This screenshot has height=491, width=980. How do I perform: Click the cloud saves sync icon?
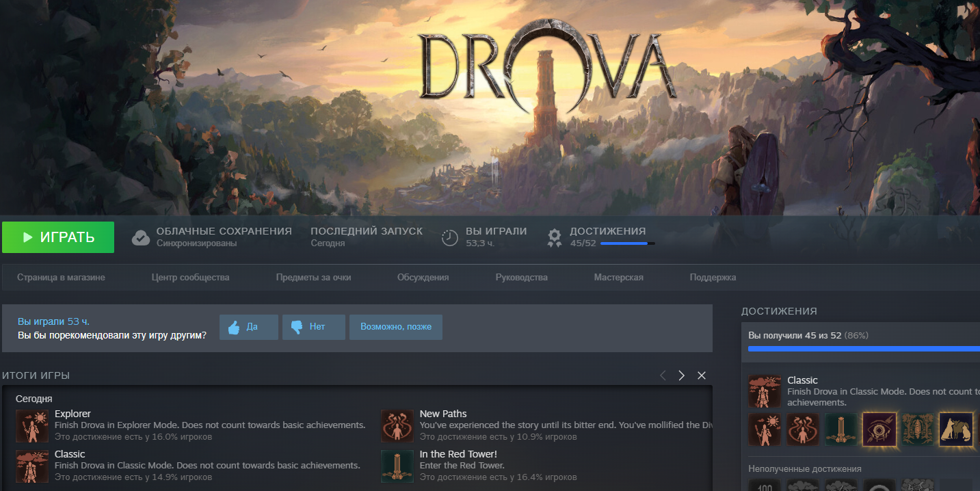coord(141,237)
